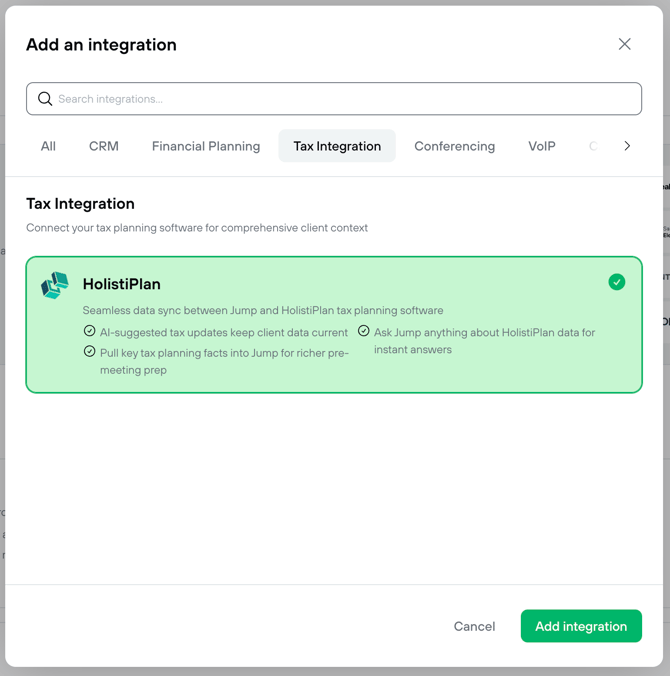Open the Financial Planning tab
This screenshot has height=676, width=670.
click(206, 146)
